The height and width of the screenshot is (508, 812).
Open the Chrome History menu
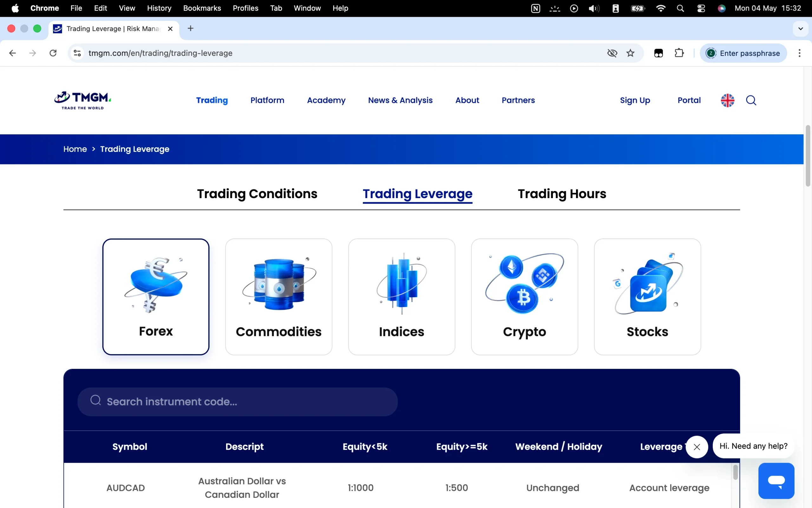point(159,8)
